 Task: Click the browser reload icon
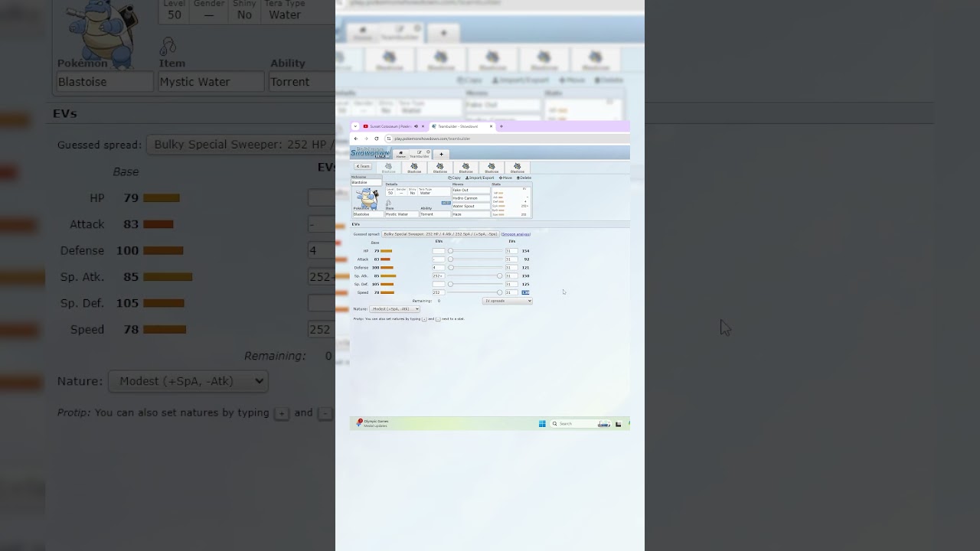pyautogui.click(x=376, y=139)
